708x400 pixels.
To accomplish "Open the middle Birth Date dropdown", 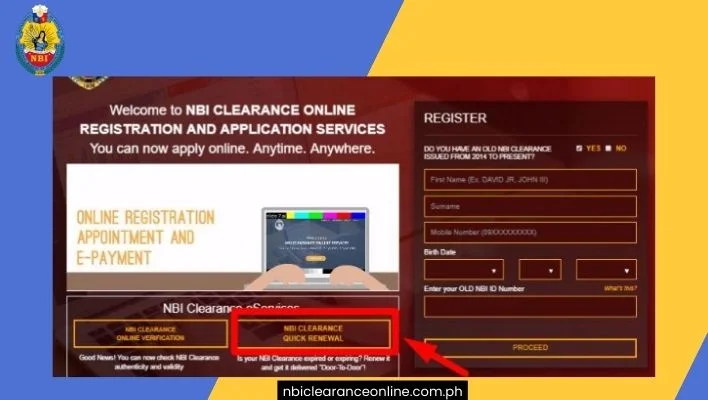I will tap(540, 270).
